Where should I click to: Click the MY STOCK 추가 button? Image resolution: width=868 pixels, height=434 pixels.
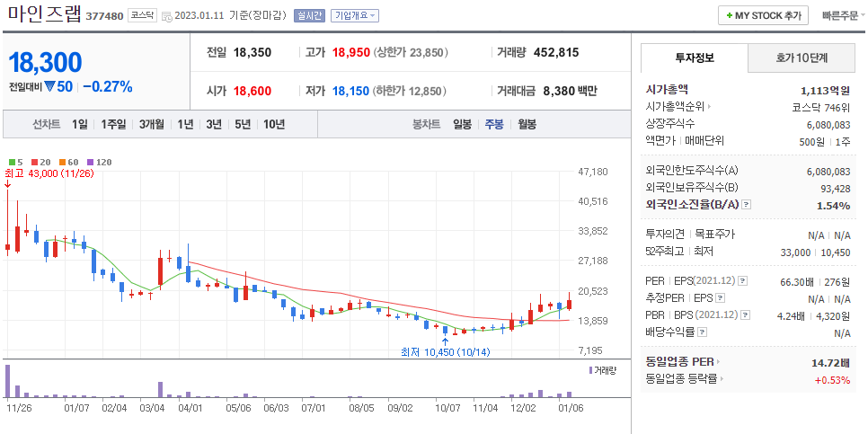click(764, 15)
